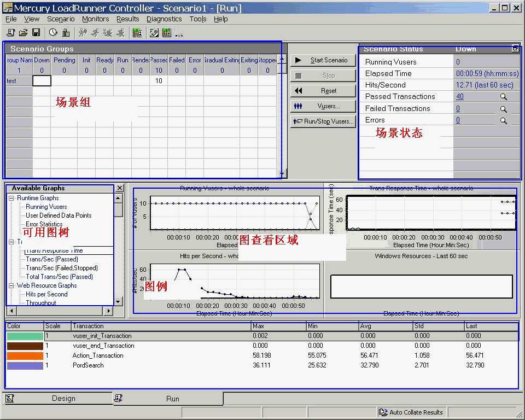Viewport: 525px width, 420px height.
Task: Select Total Trans/Sec (Passed) tree item
Action: [x=59, y=277]
